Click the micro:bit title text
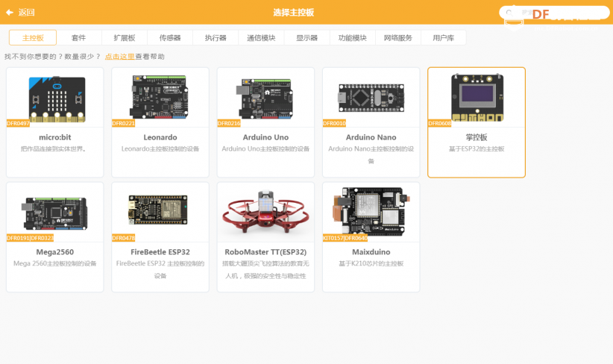 click(x=55, y=137)
